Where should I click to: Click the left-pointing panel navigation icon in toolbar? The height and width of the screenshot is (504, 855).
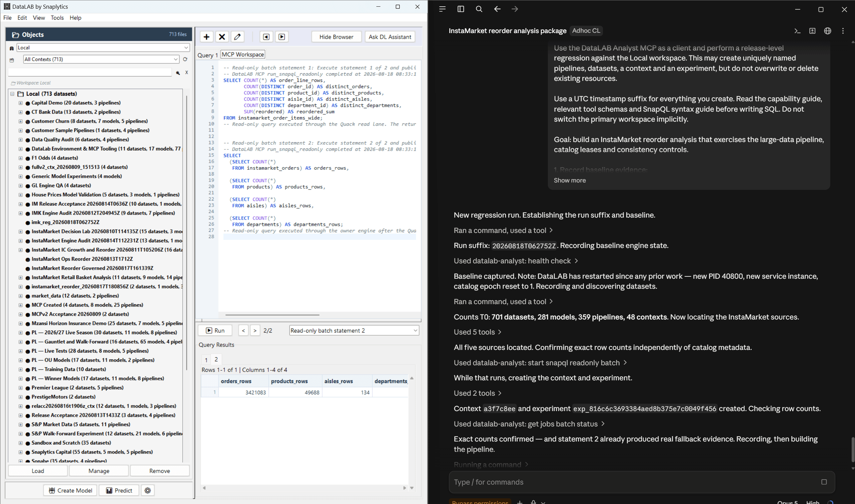point(266,37)
